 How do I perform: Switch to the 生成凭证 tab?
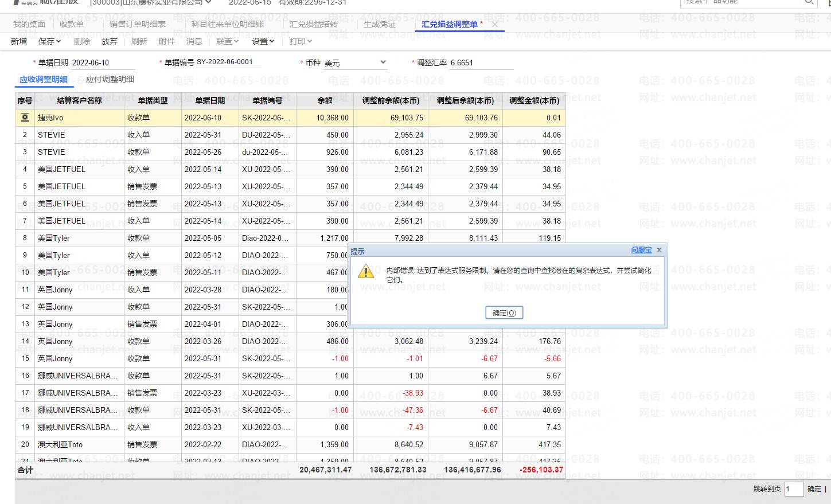point(379,24)
